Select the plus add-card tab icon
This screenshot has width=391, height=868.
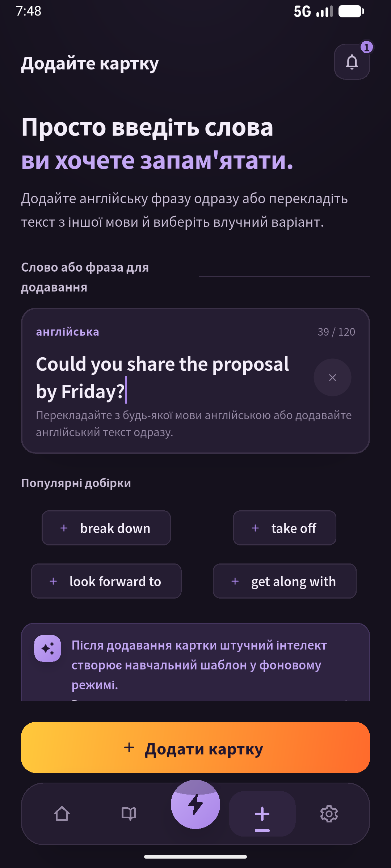click(x=262, y=814)
